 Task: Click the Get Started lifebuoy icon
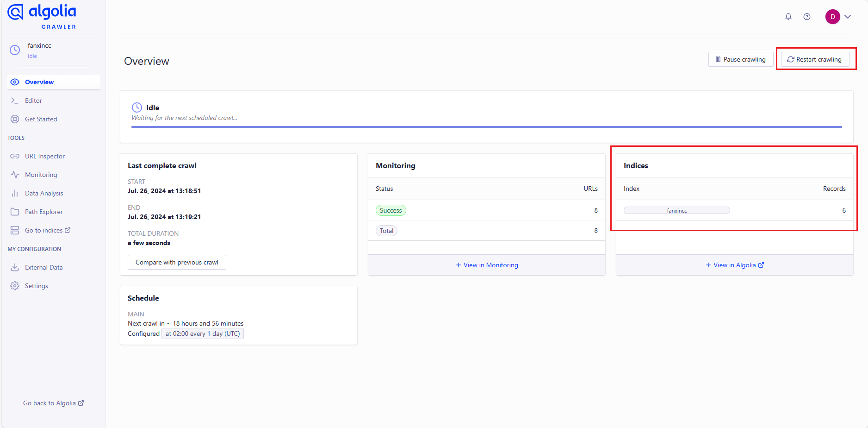[x=15, y=119]
